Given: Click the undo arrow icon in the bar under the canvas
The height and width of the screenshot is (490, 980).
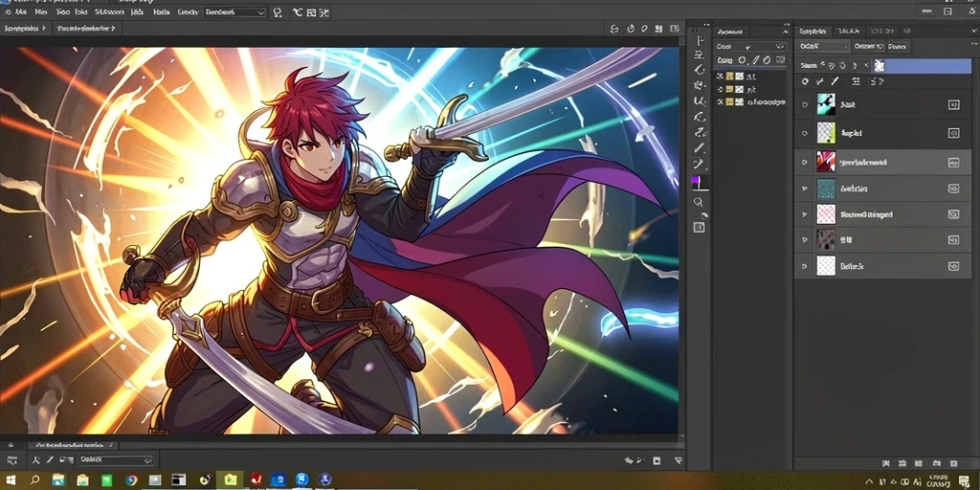Looking at the screenshot, I should click(x=630, y=460).
